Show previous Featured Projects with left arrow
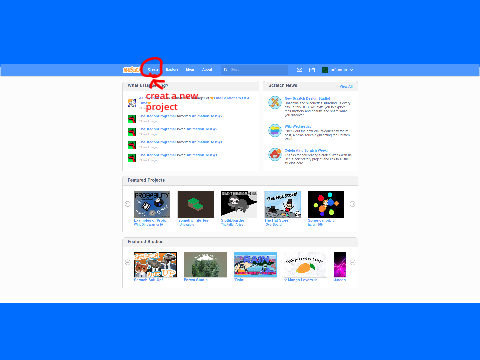This screenshot has height=360, width=480. coord(127,204)
